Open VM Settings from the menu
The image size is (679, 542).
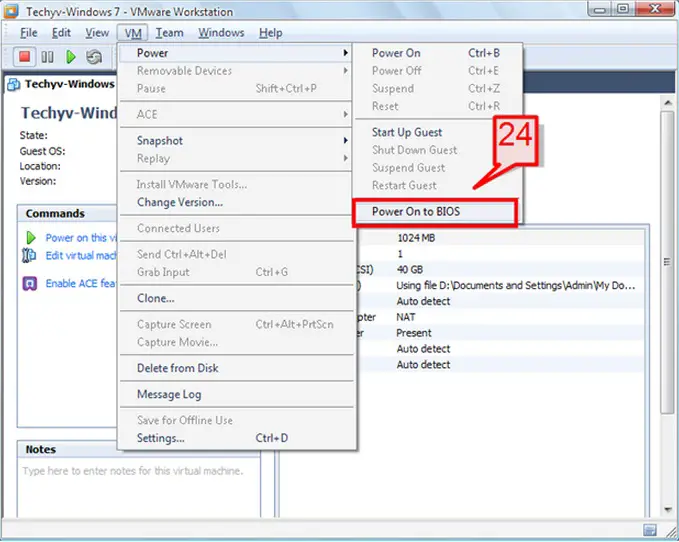tap(236, 438)
